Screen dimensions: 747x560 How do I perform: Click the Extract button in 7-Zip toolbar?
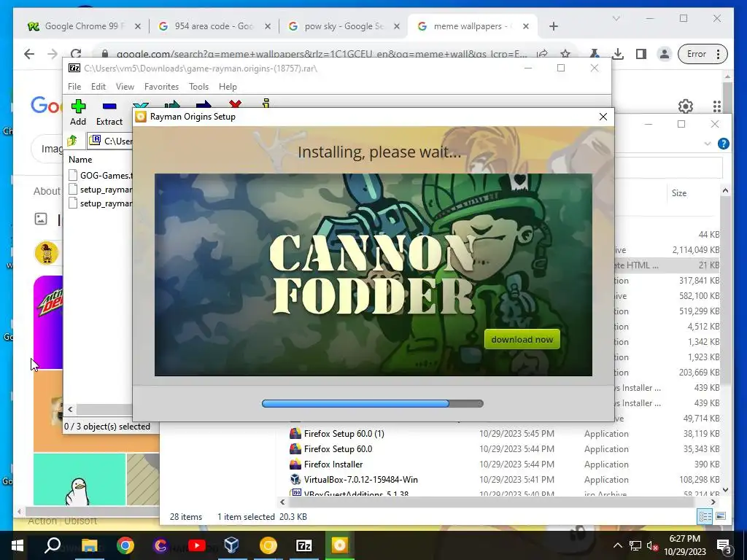109,112
